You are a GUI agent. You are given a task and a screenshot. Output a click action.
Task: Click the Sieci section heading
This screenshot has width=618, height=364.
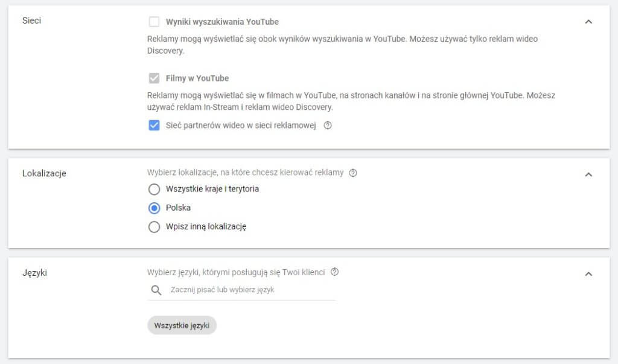click(31, 21)
